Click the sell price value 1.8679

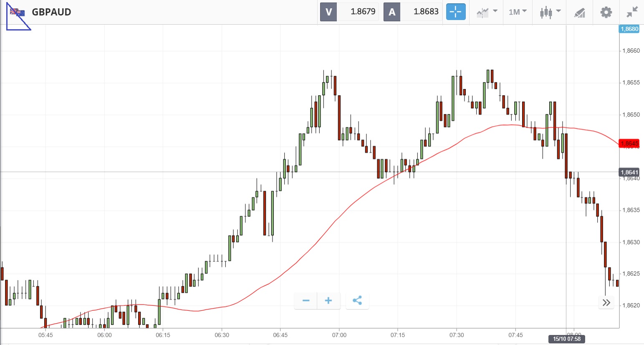[x=363, y=12]
